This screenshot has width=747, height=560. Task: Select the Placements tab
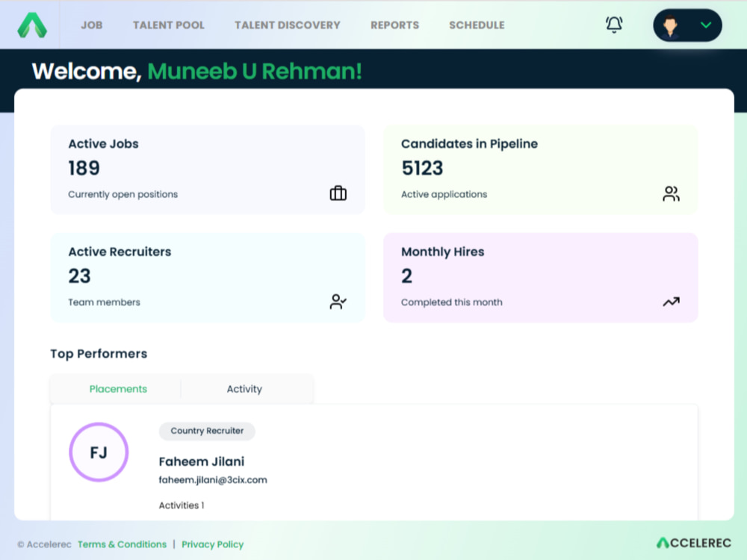(x=118, y=389)
